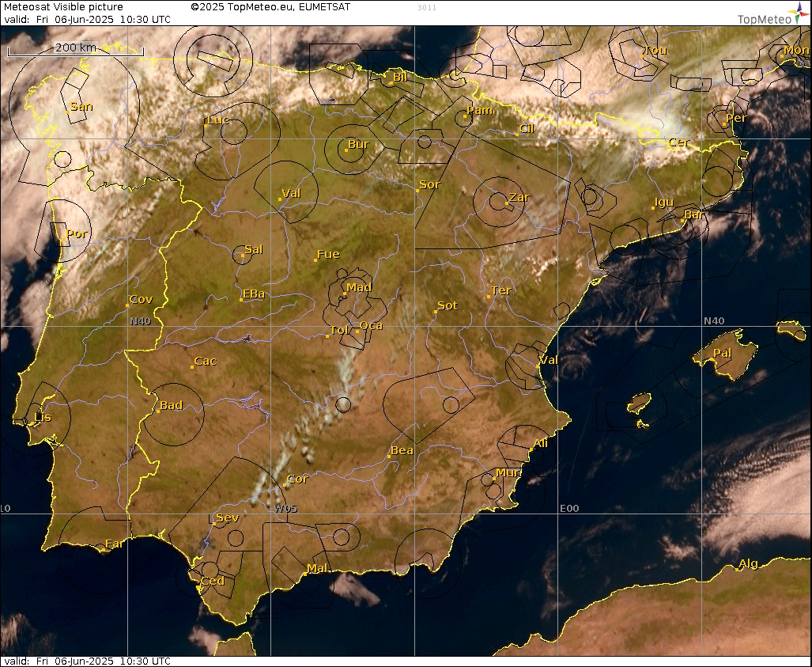Select the 'Por' city label
This screenshot has height=667, width=812.
77,233
